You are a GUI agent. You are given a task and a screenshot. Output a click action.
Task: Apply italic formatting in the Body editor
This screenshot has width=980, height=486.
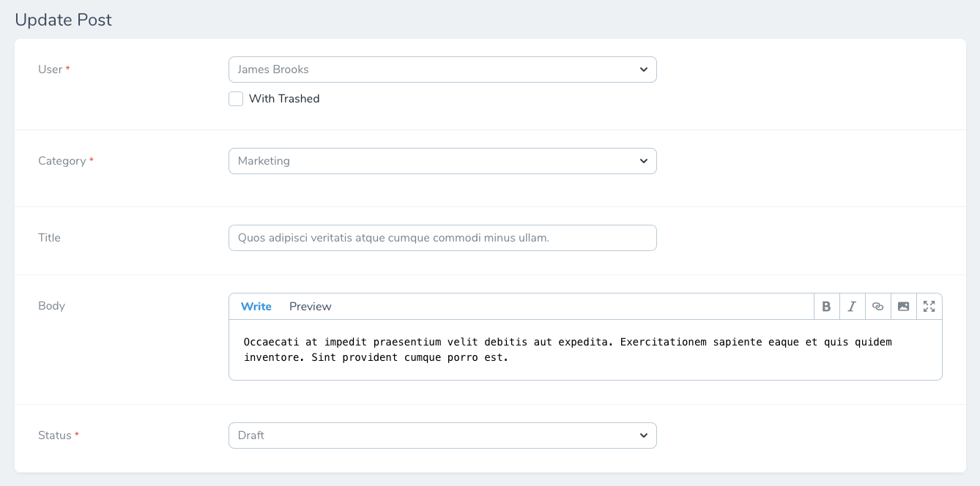coord(852,306)
